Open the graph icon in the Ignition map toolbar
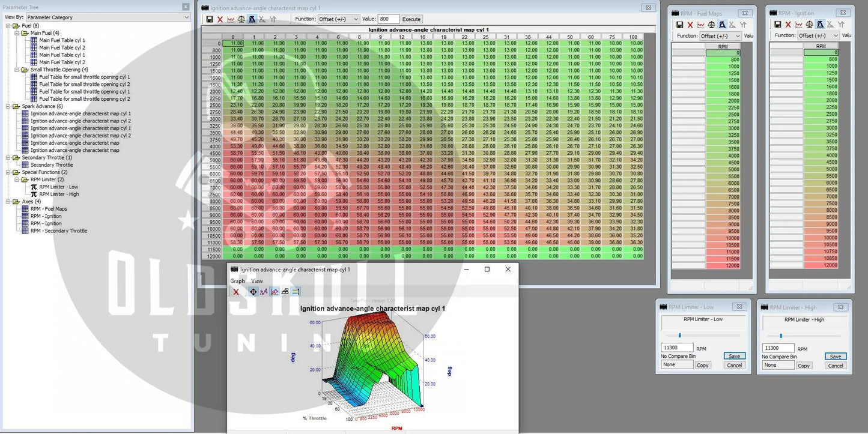The width and height of the screenshot is (868, 434). [231, 19]
